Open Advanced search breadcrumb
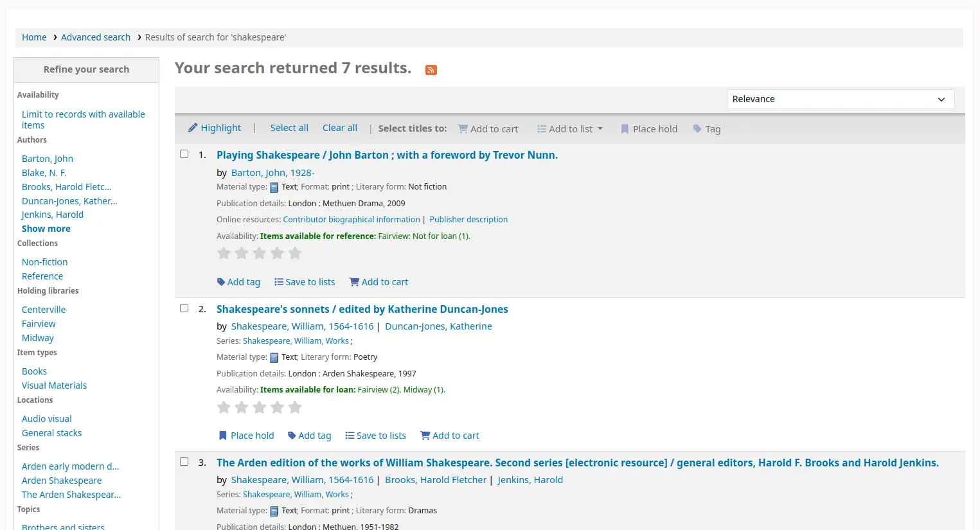This screenshot has height=530, width=980. 96,37
